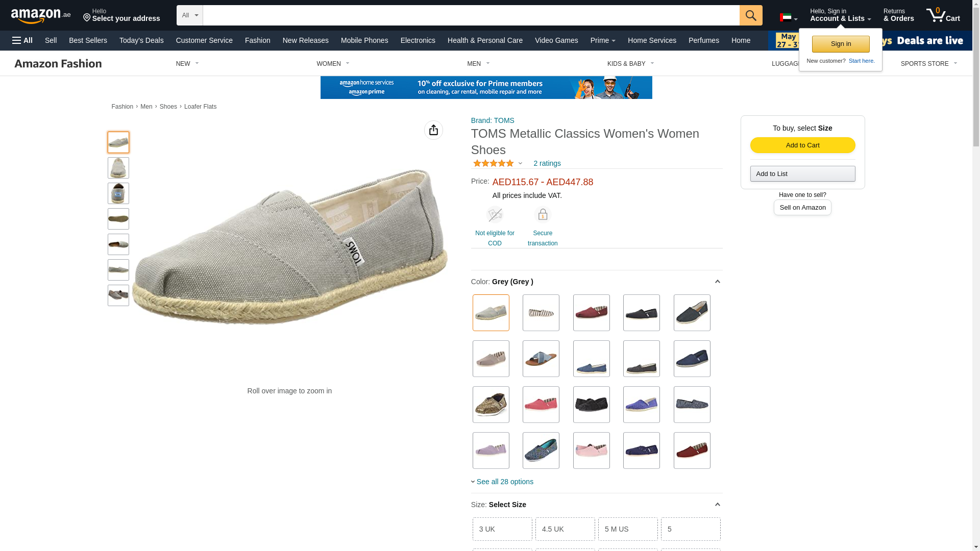Select the 3 UK size option

[502, 529]
